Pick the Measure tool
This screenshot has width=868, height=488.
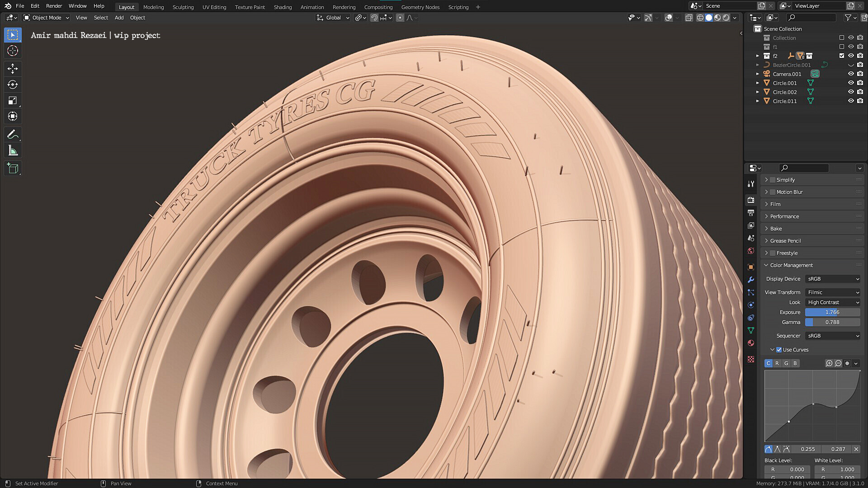12,150
